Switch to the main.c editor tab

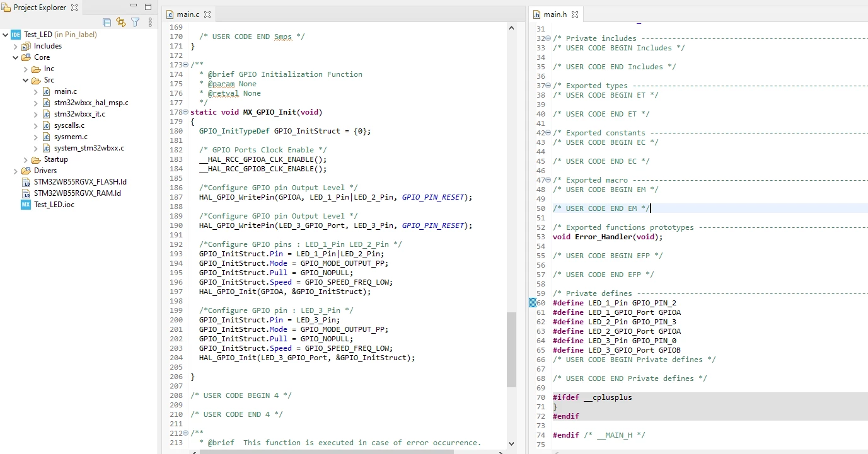pyautogui.click(x=188, y=14)
